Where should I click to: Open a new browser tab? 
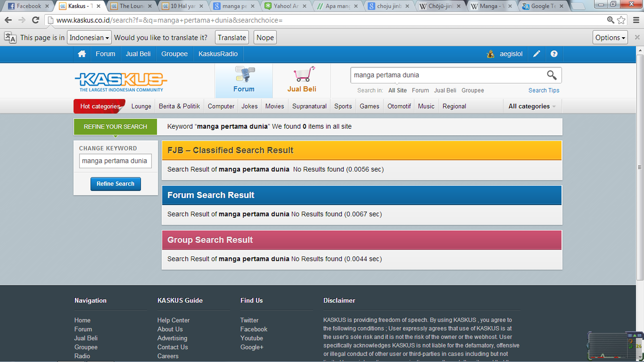coord(578,7)
